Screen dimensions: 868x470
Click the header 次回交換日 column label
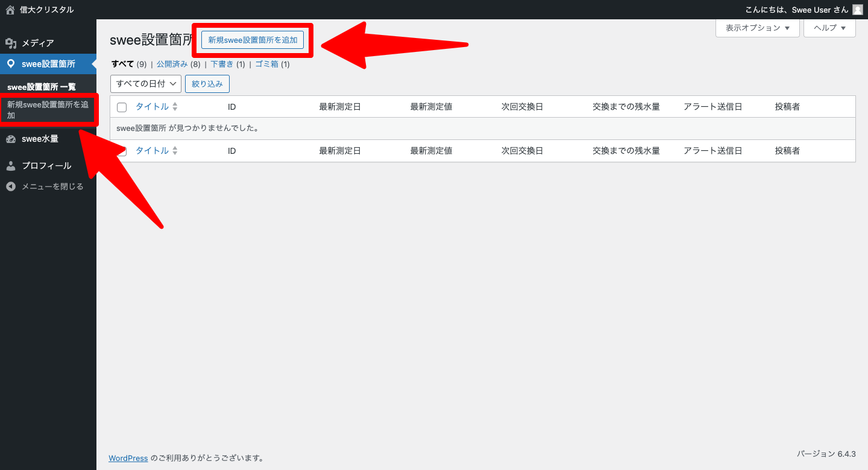click(x=523, y=107)
